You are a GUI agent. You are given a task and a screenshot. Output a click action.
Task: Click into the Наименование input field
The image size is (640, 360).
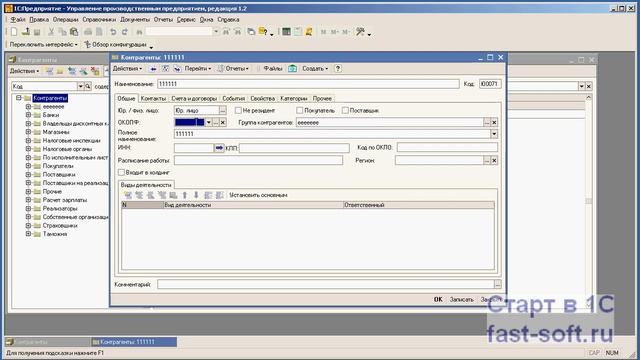[x=308, y=84]
